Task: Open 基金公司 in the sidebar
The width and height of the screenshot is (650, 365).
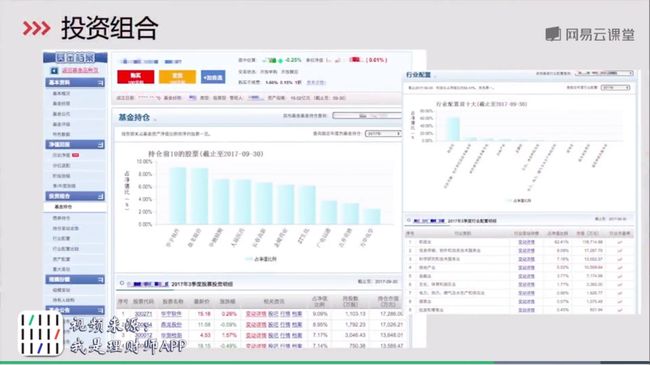Action: click(x=61, y=114)
